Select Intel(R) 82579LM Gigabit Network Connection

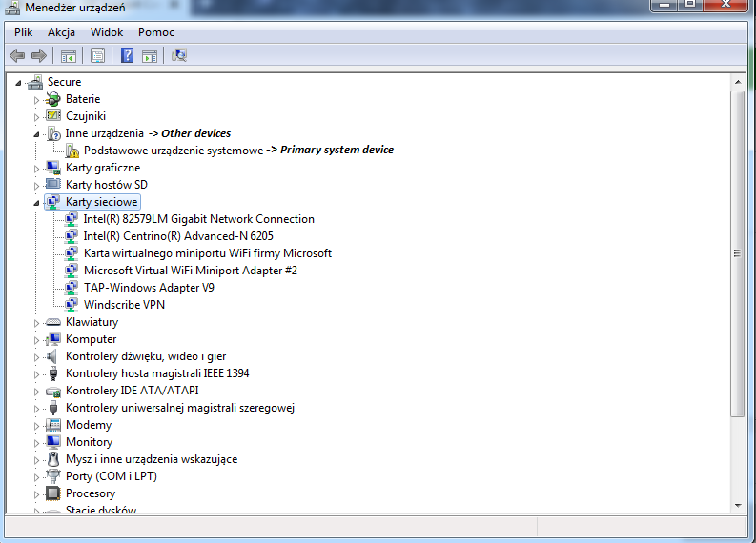click(x=198, y=219)
